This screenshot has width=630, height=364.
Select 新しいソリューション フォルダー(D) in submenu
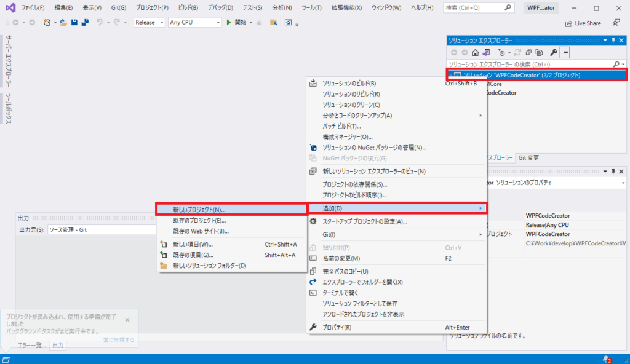pos(231,266)
